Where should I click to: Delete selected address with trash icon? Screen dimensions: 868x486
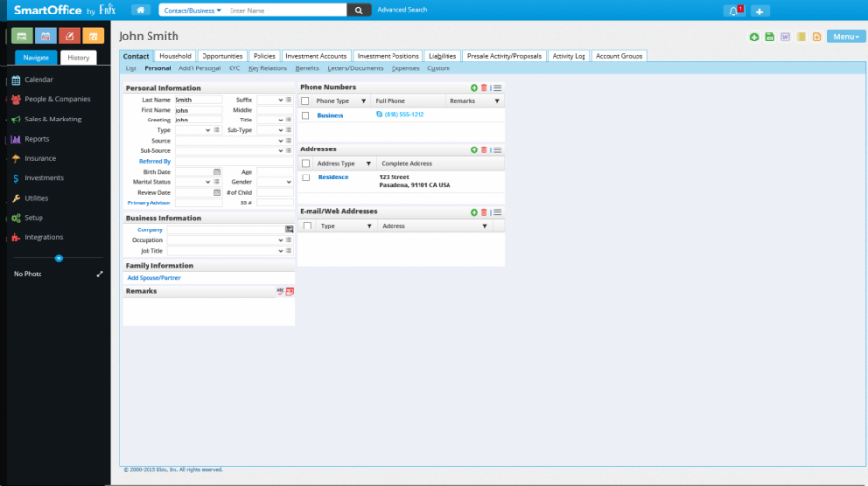[x=484, y=150]
